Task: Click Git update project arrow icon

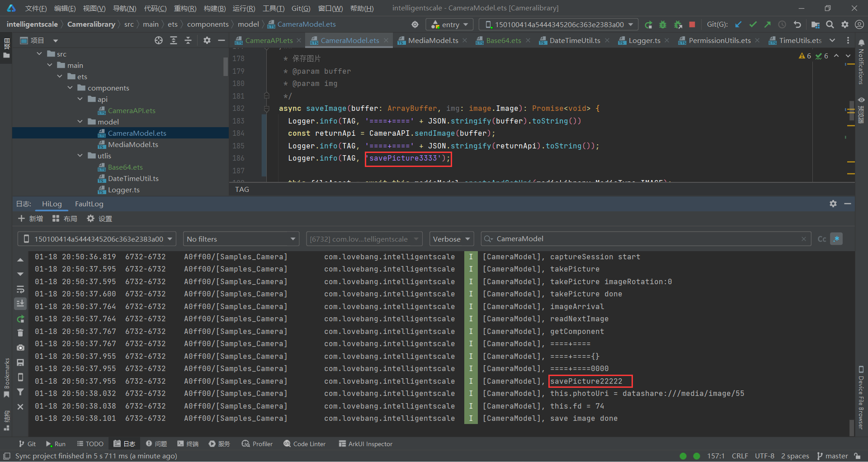Action: [738, 24]
